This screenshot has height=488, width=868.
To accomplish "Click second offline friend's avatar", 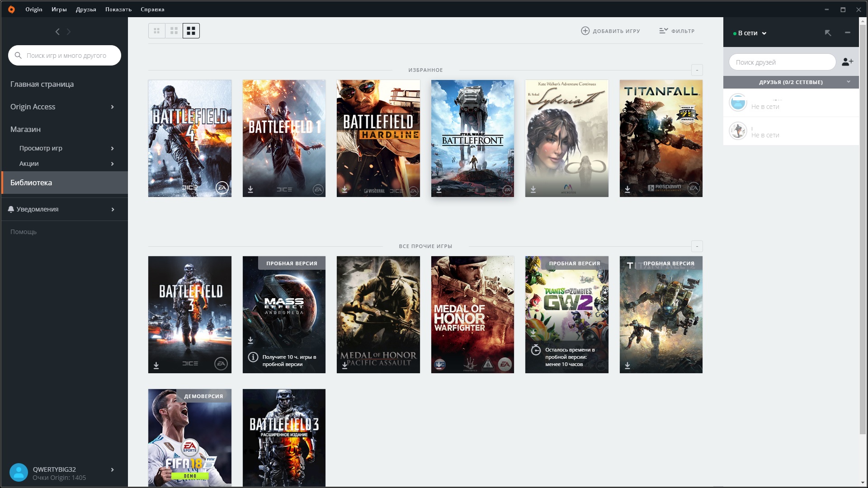I will (738, 131).
